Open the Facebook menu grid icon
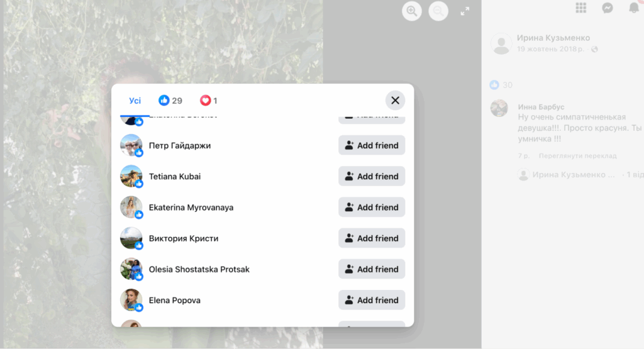The image size is (644, 349). 581,8
